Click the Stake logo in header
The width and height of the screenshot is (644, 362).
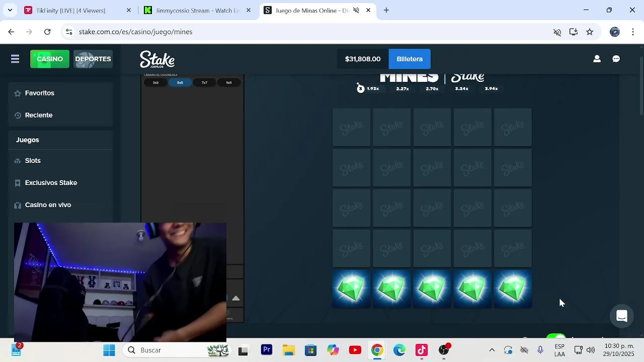(157, 59)
